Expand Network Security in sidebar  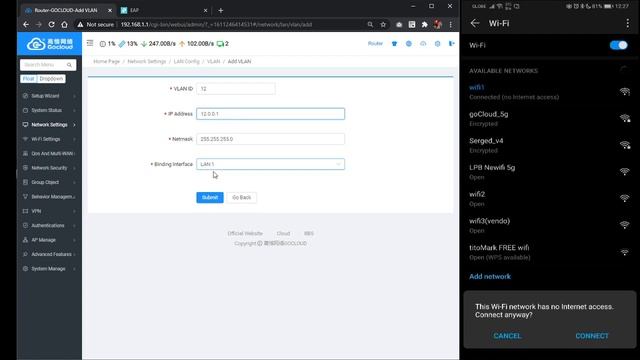49,168
